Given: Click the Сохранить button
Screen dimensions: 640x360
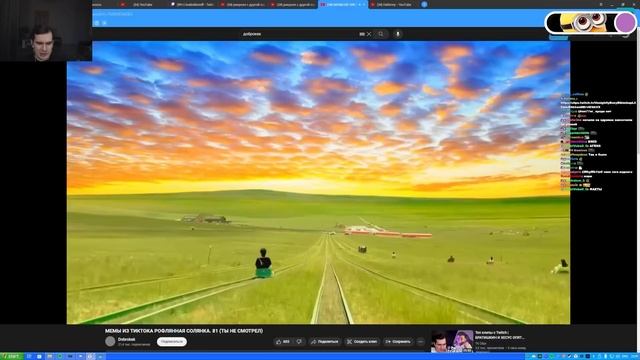Looking at the screenshot, I should (398, 342).
